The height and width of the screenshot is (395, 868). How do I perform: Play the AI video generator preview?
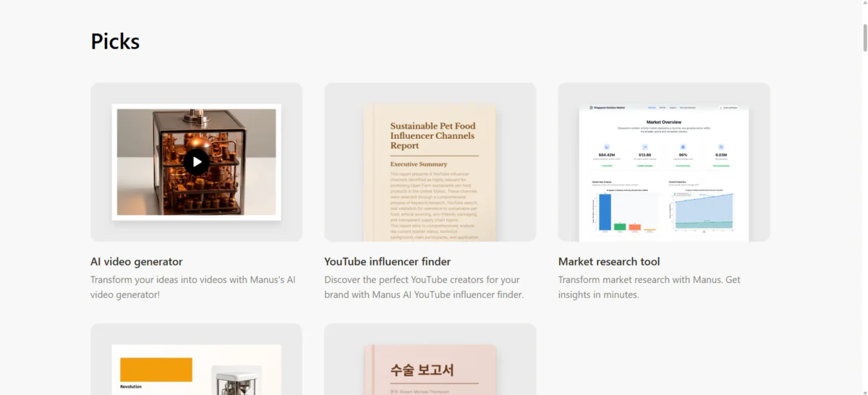pos(196,162)
